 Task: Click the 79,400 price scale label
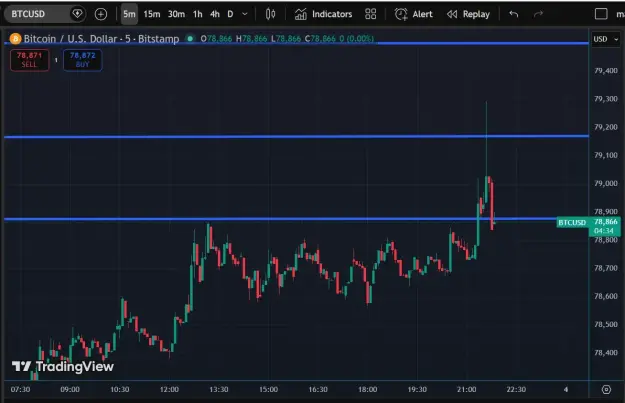pos(605,71)
